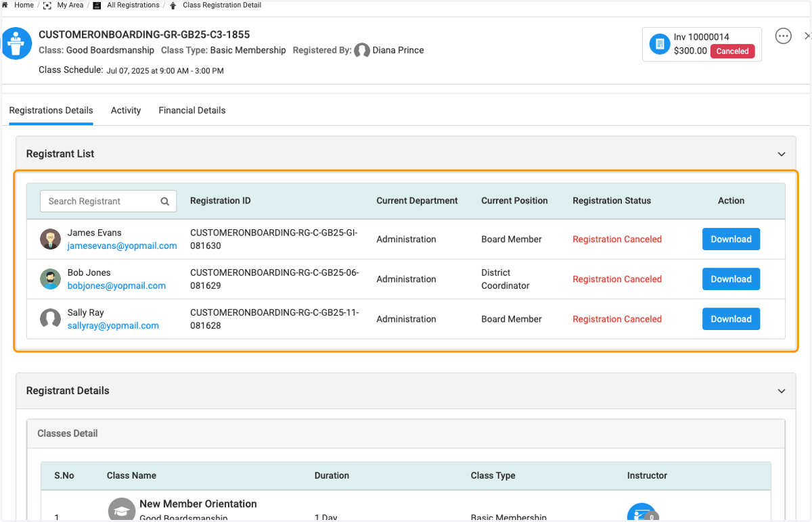812x522 pixels.
Task: Click registration ID ending 081628
Action: [274, 319]
